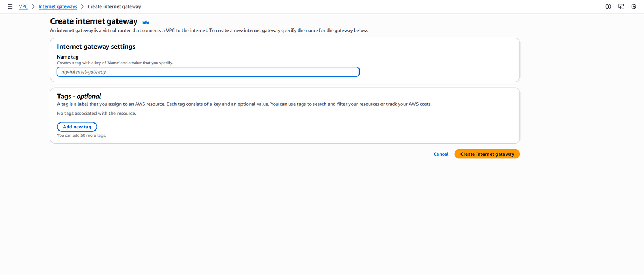Image resolution: width=644 pixels, height=275 pixels.
Task: Open the info panel icon in top bar
Action: pos(608,6)
